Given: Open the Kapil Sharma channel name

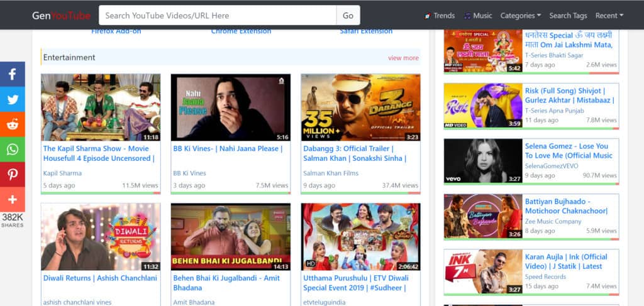Looking at the screenshot, I should point(62,173).
